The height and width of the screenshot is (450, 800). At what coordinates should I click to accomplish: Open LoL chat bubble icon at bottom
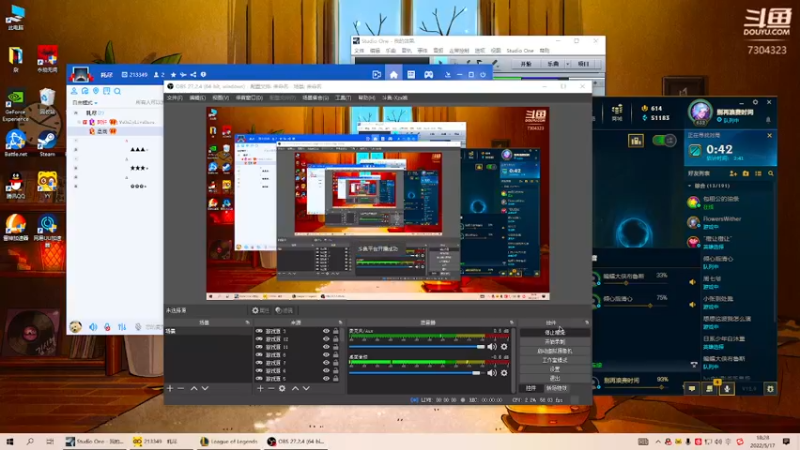[x=692, y=389]
